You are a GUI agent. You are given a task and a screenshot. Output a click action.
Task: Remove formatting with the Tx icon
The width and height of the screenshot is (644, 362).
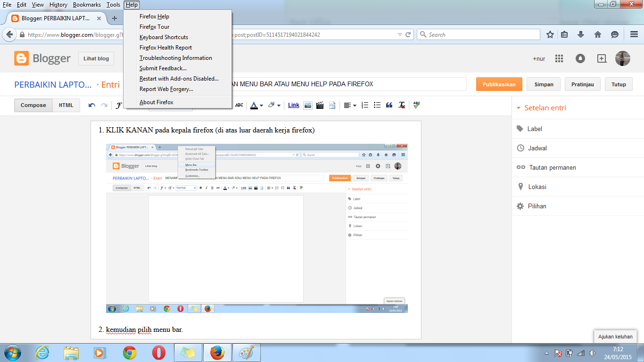402,105
